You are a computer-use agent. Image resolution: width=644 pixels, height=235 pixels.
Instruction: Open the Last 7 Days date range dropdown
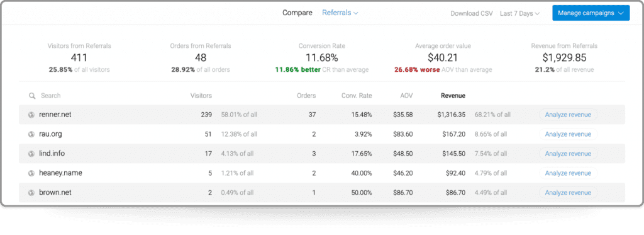pyautogui.click(x=519, y=13)
